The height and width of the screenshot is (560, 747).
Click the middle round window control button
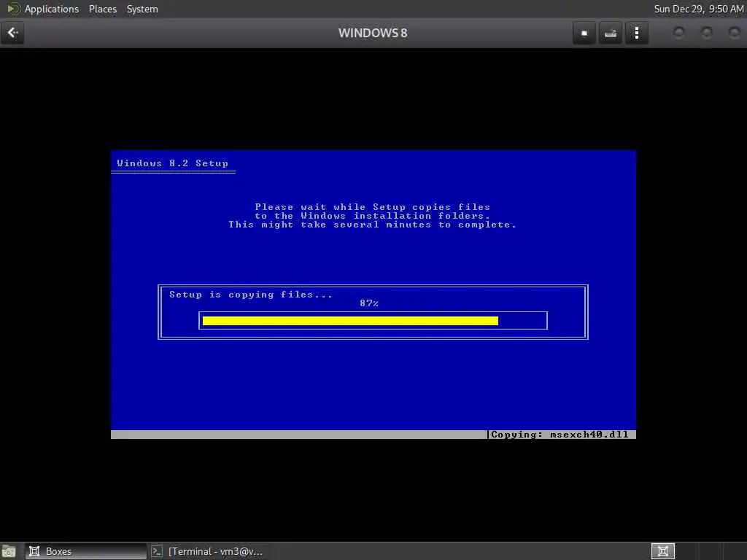click(707, 33)
